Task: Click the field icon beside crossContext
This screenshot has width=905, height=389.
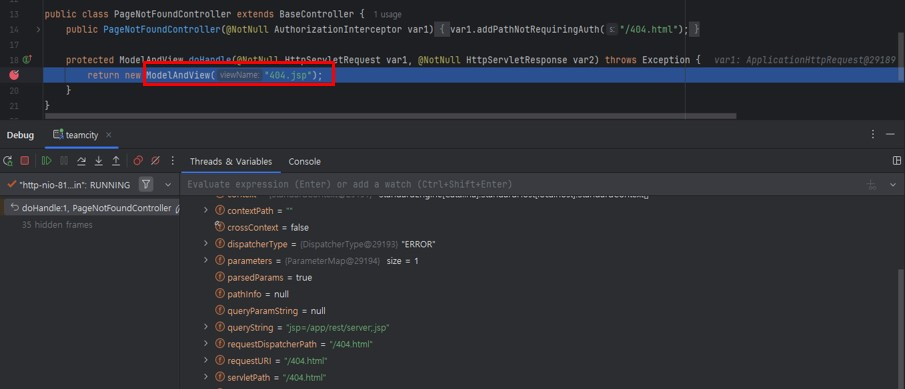Action: pos(219,227)
